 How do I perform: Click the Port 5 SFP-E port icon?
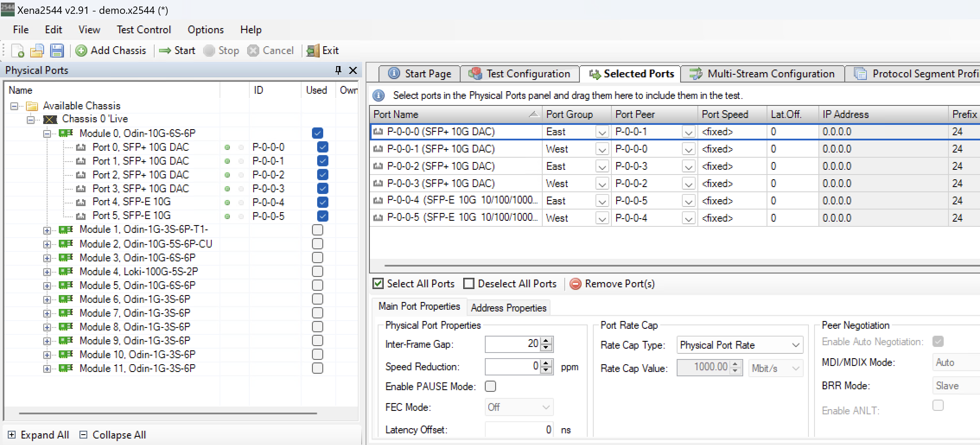click(x=81, y=216)
